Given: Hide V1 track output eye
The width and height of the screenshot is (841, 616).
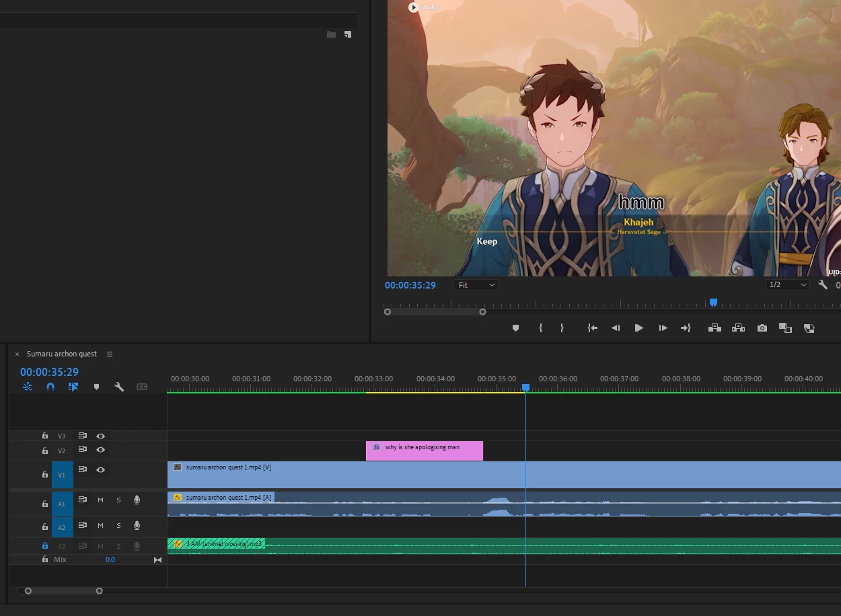Looking at the screenshot, I should point(100,469).
